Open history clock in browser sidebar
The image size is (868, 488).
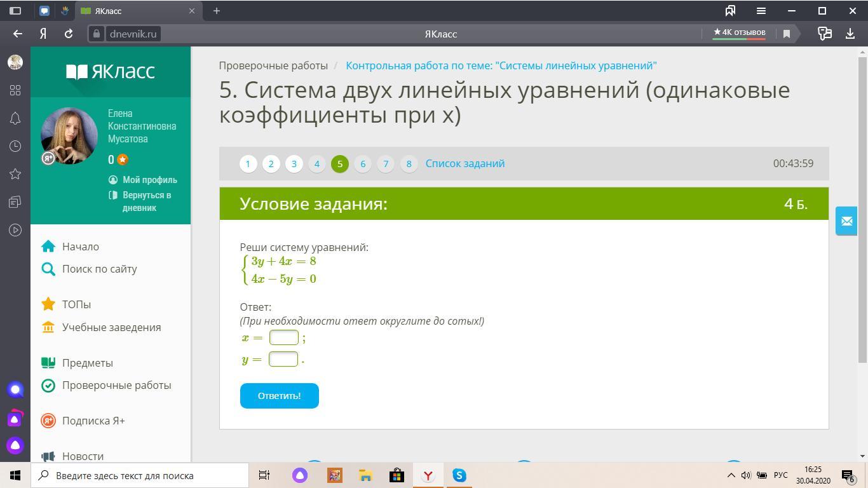(15, 146)
